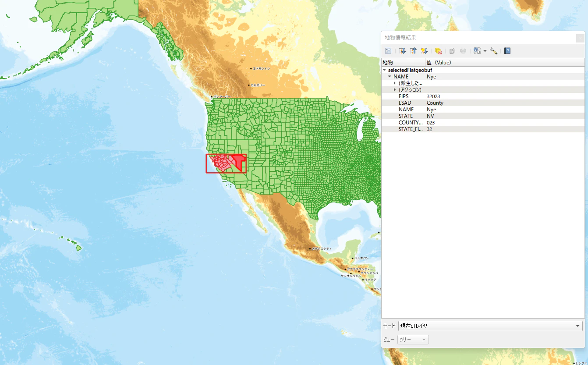Click the highlighted red Nye county polygon
The image size is (588, 365).
(239, 161)
